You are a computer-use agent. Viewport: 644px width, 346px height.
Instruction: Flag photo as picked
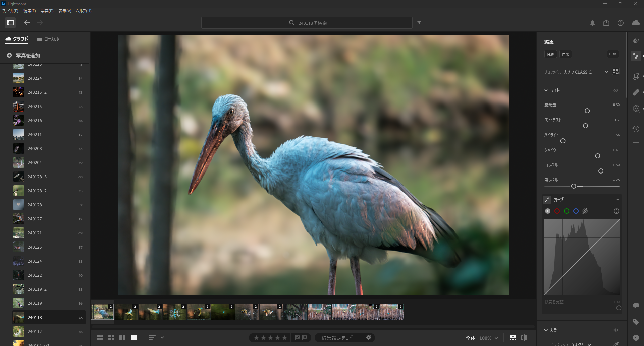(297, 338)
